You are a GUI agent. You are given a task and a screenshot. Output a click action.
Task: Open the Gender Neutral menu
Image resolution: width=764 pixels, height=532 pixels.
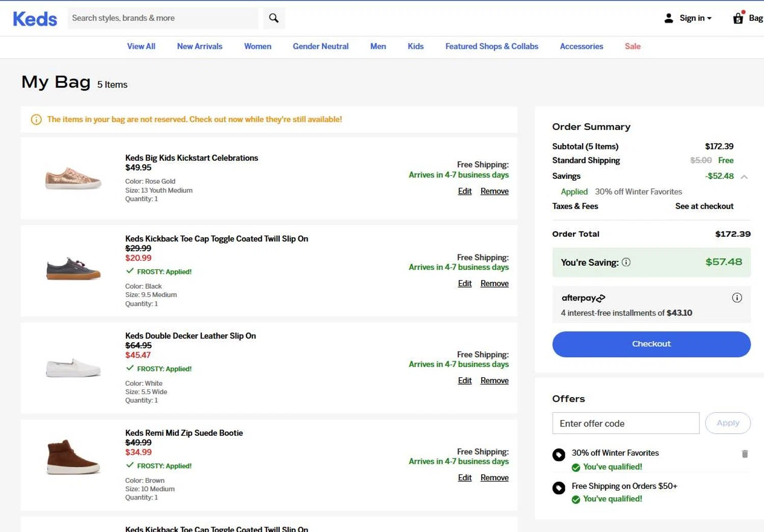(x=320, y=46)
